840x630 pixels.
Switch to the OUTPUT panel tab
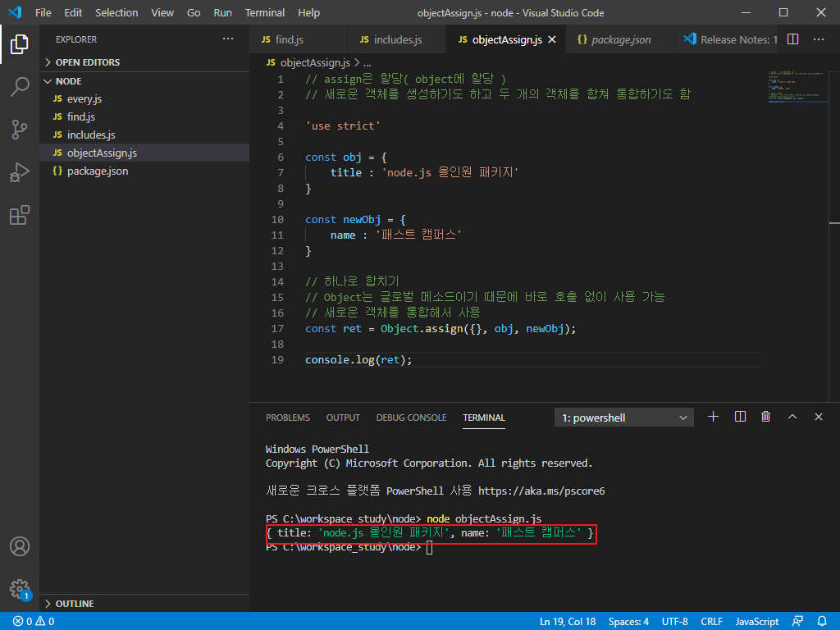coord(343,418)
